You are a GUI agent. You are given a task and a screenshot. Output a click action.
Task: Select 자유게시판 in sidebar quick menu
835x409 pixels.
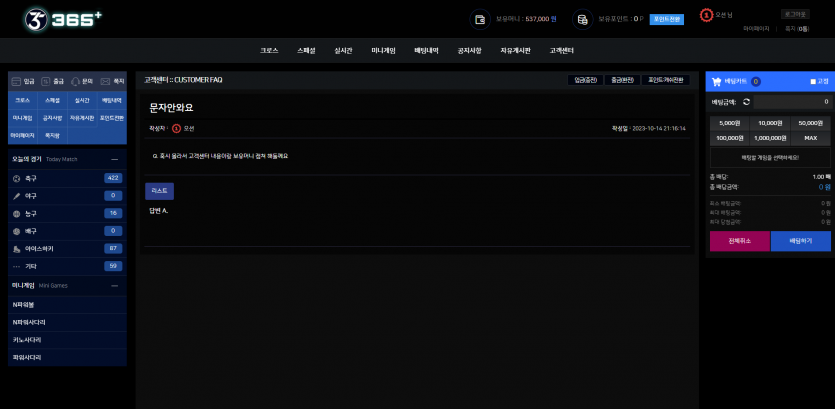click(x=82, y=118)
